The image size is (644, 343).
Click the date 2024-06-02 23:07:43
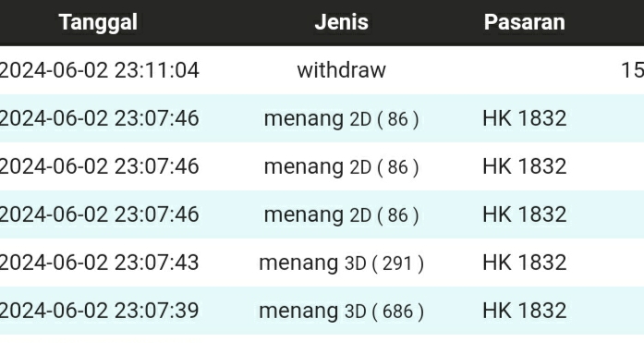coord(99,263)
